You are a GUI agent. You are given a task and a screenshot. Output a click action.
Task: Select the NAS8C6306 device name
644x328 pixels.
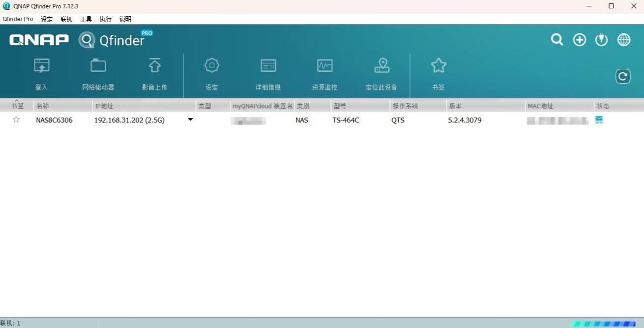click(x=54, y=120)
